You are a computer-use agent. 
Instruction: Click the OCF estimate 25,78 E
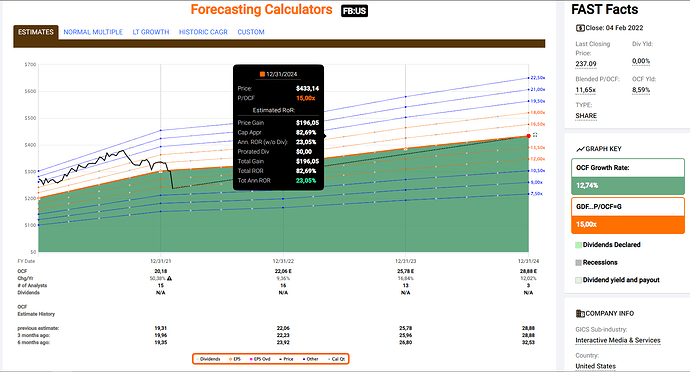pos(405,271)
